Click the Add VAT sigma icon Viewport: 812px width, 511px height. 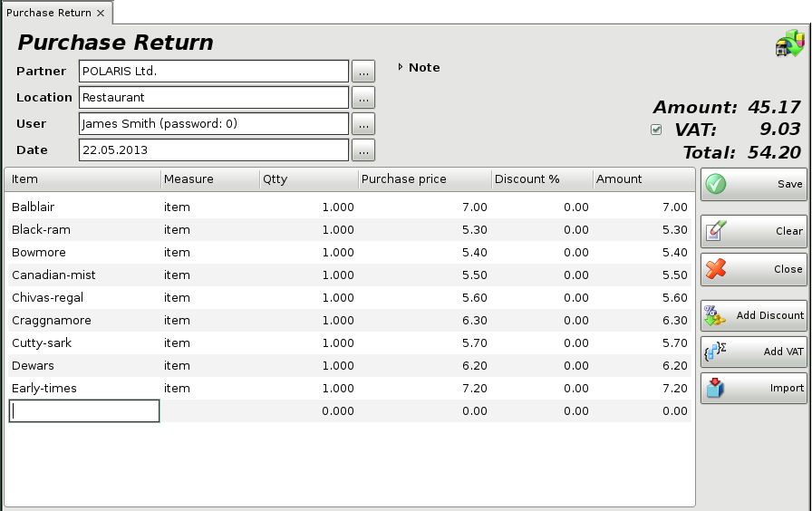[x=715, y=352]
